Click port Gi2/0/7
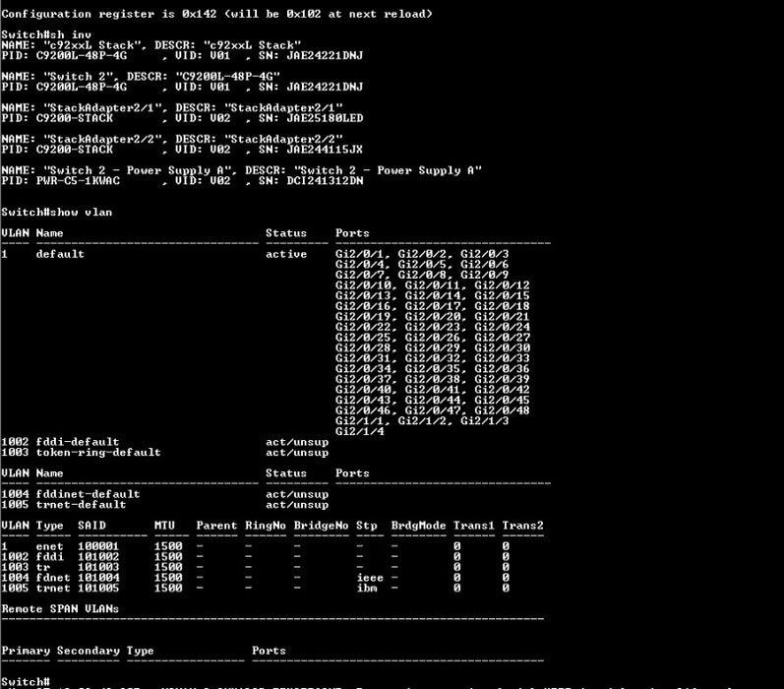Image resolution: width=784 pixels, height=689 pixels. click(x=359, y=275)
